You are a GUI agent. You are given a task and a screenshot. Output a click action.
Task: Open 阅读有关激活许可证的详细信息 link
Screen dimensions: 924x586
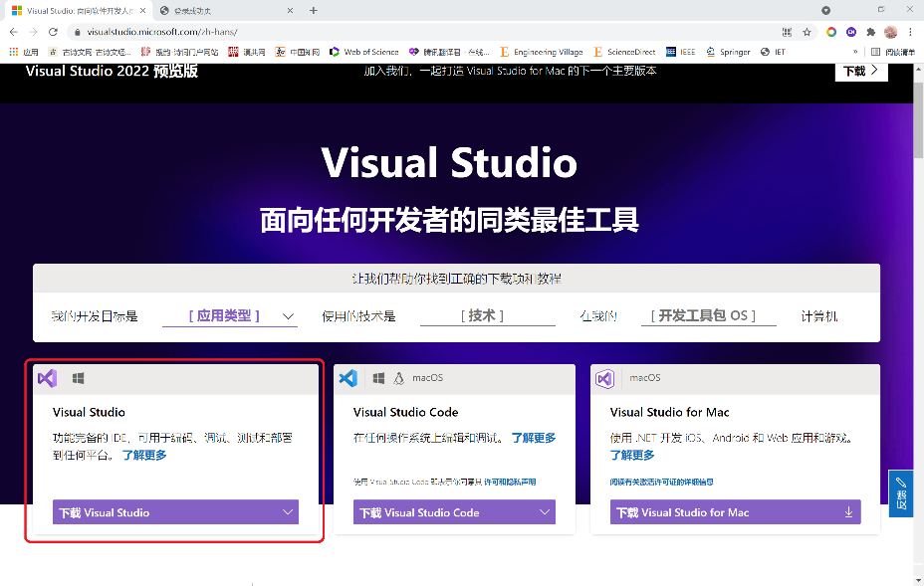coord(662,482)
